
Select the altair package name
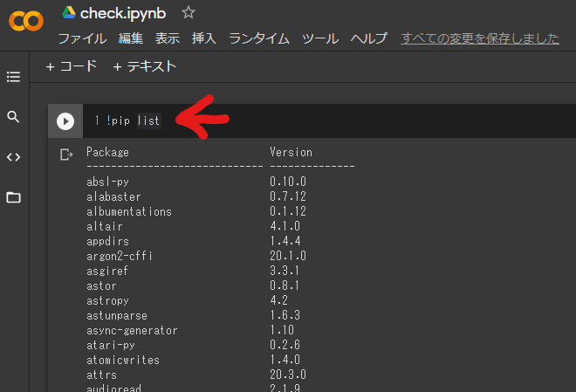point(105,226)
